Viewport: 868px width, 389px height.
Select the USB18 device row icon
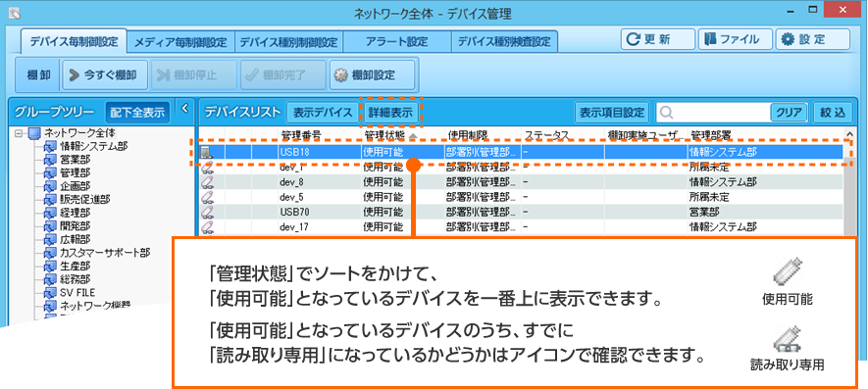206,152
